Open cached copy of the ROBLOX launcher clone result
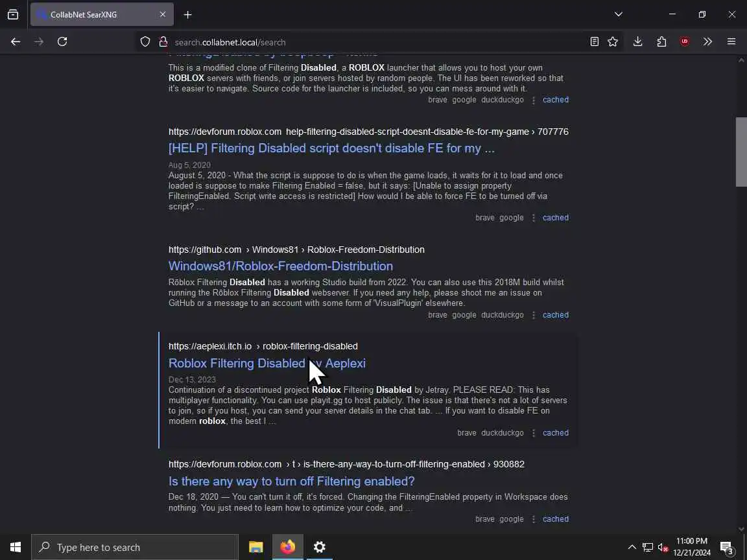This screenshot has width=747, height=560. [x=556, y=100]
